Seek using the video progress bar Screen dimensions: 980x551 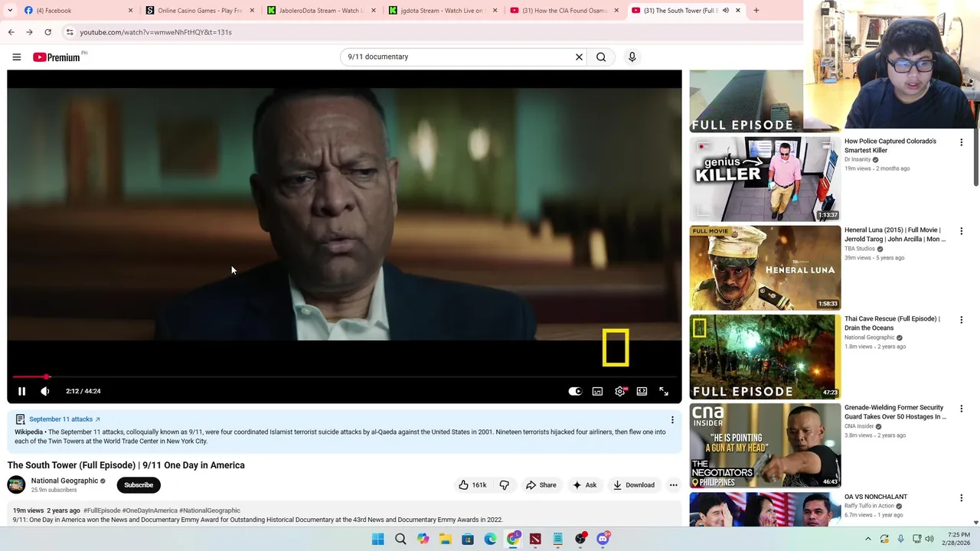click(x=345, y=377)
